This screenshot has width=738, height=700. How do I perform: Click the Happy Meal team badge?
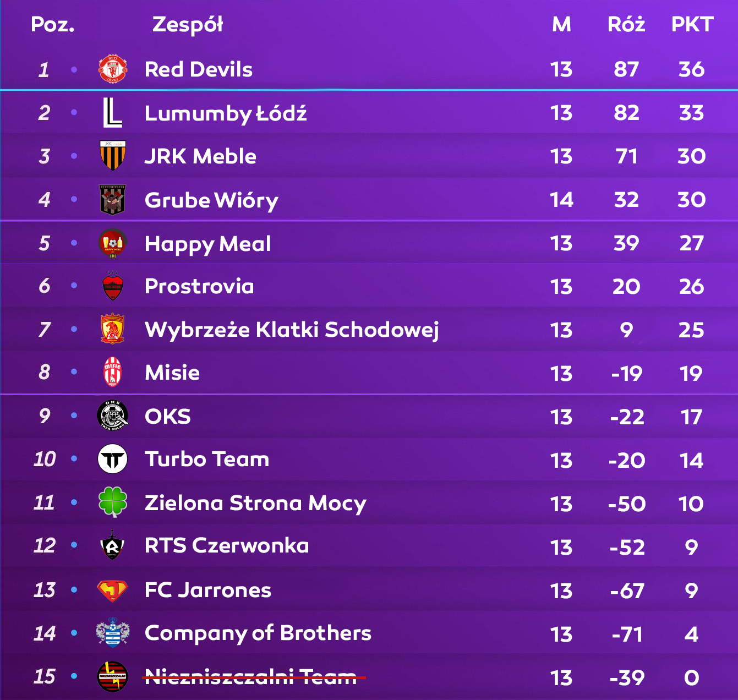[x=113, y=243]
